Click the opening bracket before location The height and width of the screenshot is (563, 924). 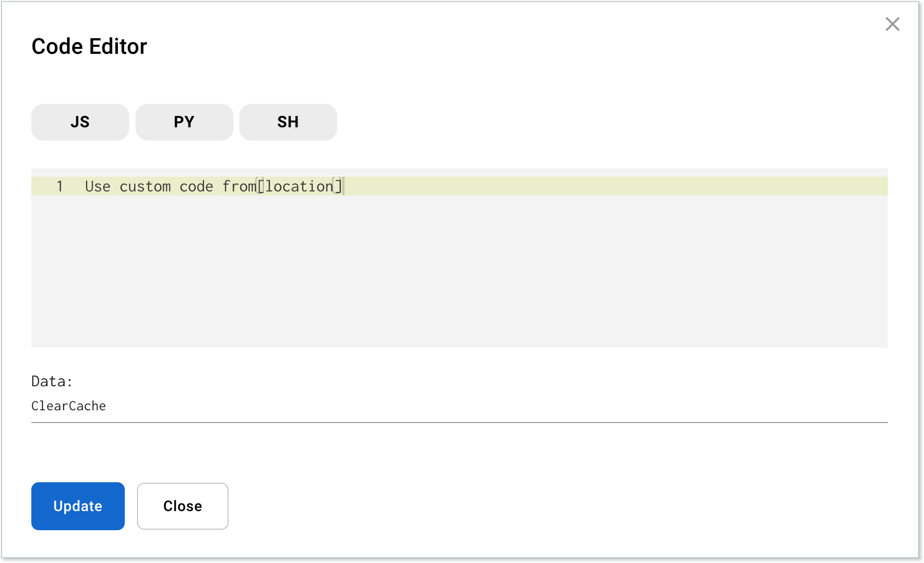pyautogui.click(x=261, y=186)
